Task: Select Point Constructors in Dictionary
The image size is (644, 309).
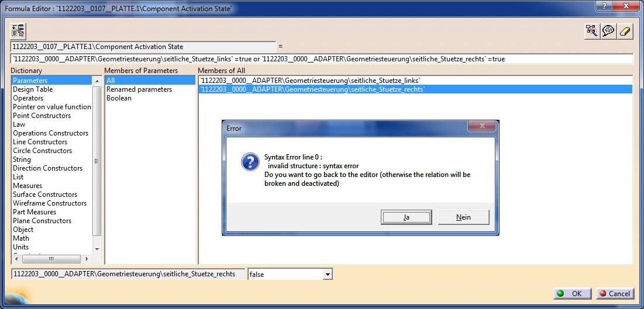Action: coord(42,115)
